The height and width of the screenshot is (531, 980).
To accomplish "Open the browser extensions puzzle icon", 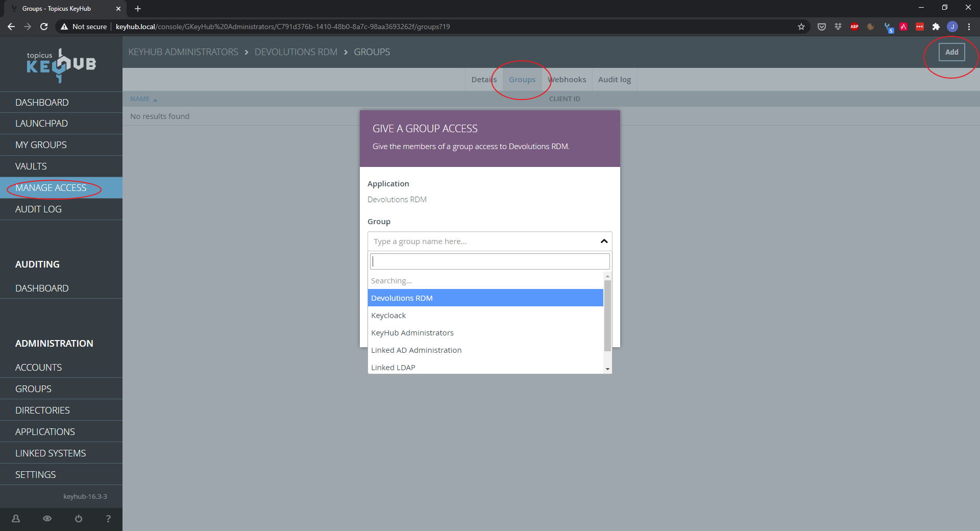I will 936,27.
